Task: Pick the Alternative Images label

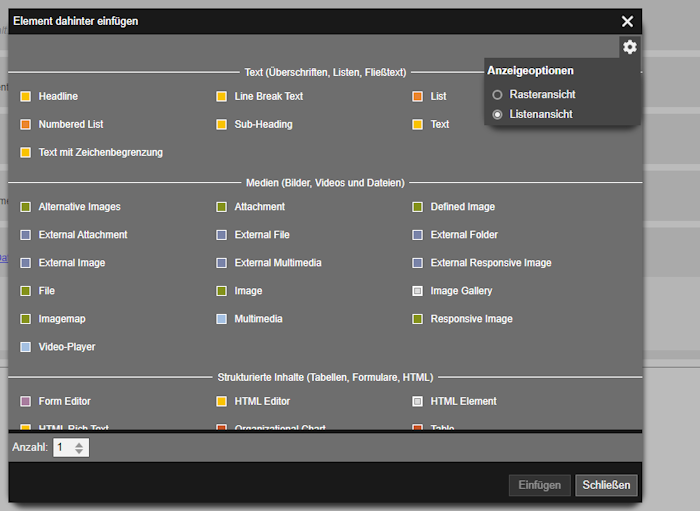Action: tap(79, 207)
